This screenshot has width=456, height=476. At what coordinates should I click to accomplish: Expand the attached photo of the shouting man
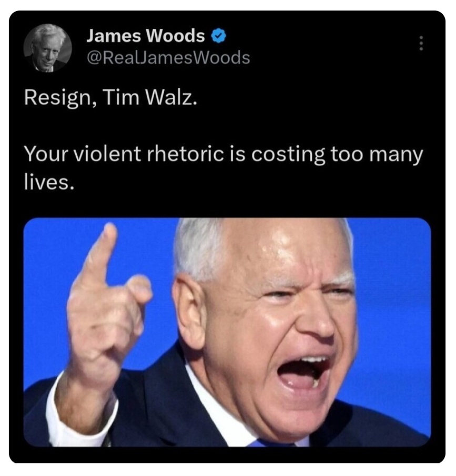point(227,333)
